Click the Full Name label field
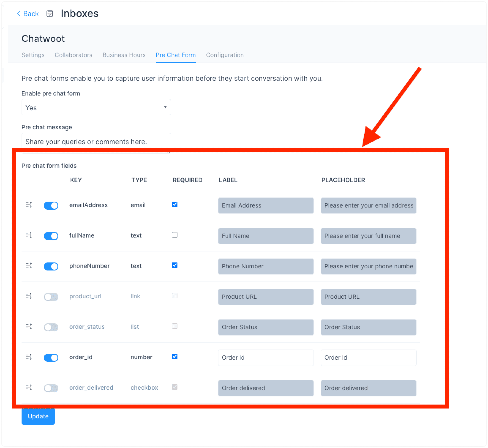The image size is (488, 448). (x=266, y=236)
